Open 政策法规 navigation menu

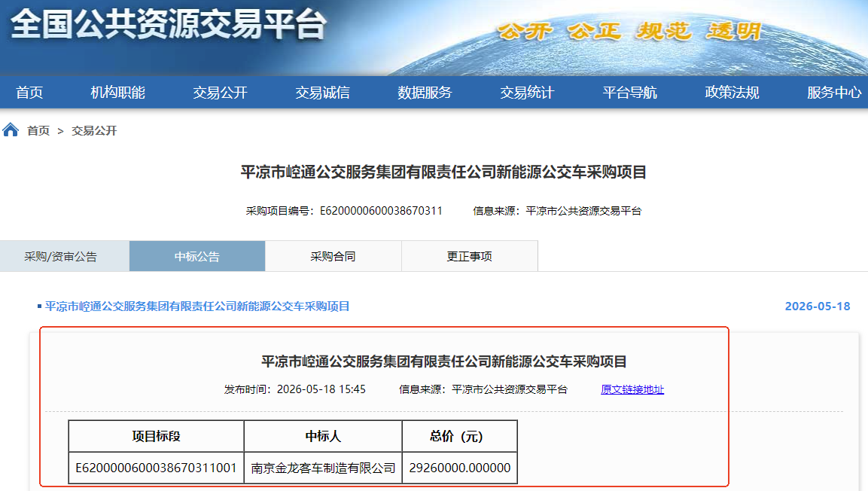click(732, 93)
